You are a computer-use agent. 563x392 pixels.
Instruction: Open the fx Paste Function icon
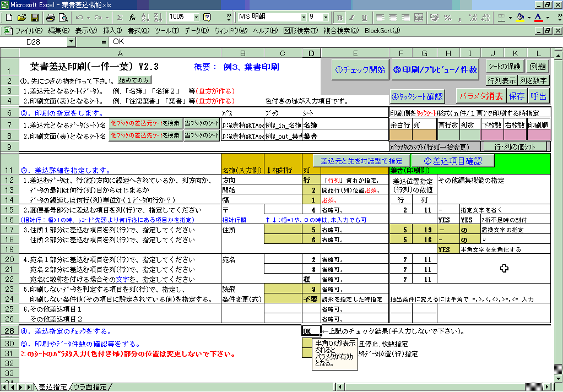click(132, 17)
